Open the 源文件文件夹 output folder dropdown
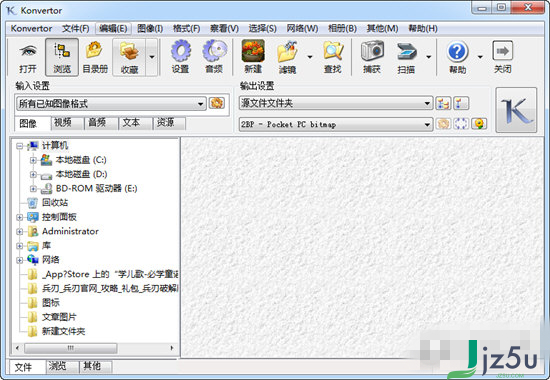This screenshot has height=380, width=550. tap(336, 103)
